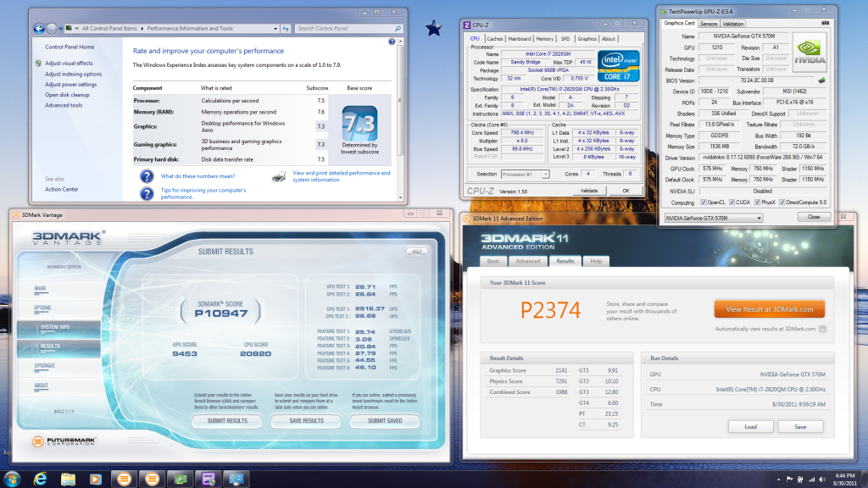Click the blue star icon on the desktop

(433, 28)
